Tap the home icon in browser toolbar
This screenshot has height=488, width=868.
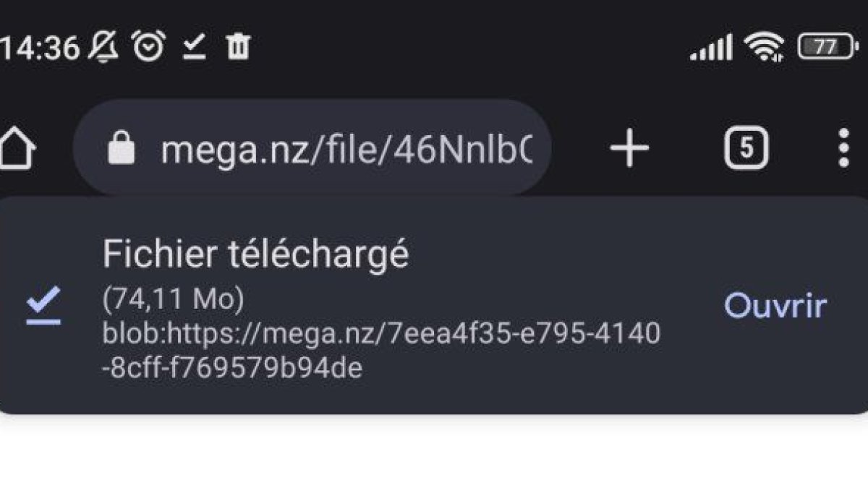pyautogui.click(x=16, y=149)
